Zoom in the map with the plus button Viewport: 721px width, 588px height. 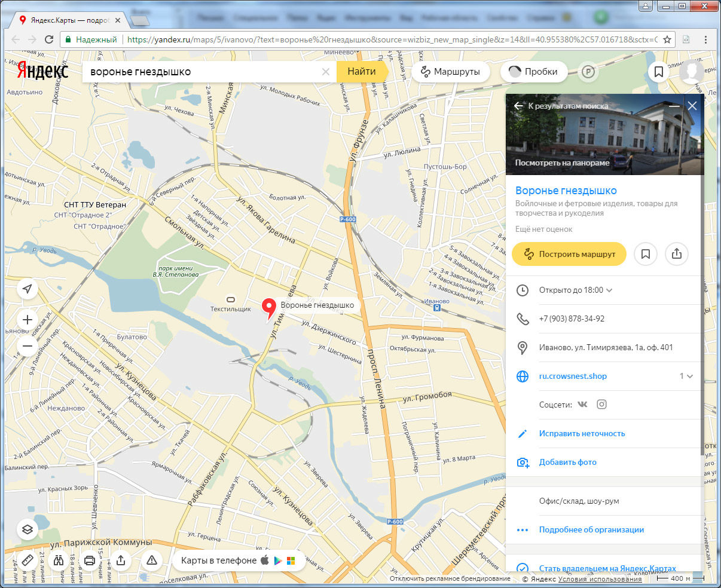click(27, 320)
